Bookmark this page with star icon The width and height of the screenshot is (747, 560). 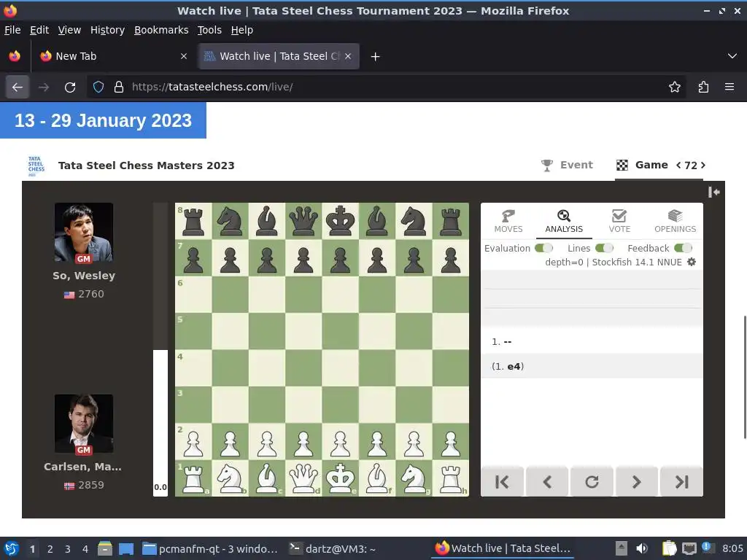coord(674,87)
